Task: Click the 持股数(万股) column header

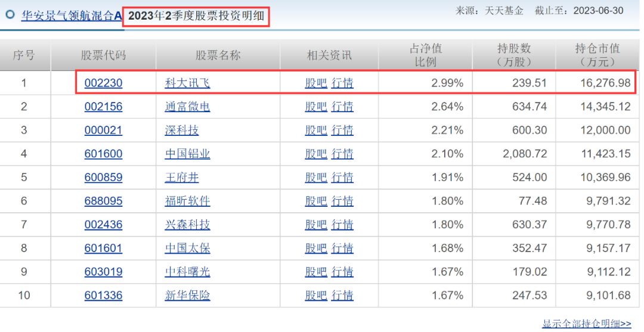Action: click(x=514, y=55)
